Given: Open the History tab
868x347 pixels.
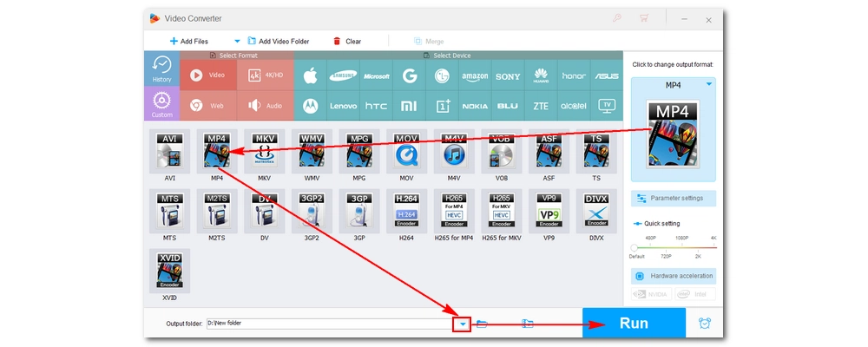Looking at the screenshot, I should [161, 69].
